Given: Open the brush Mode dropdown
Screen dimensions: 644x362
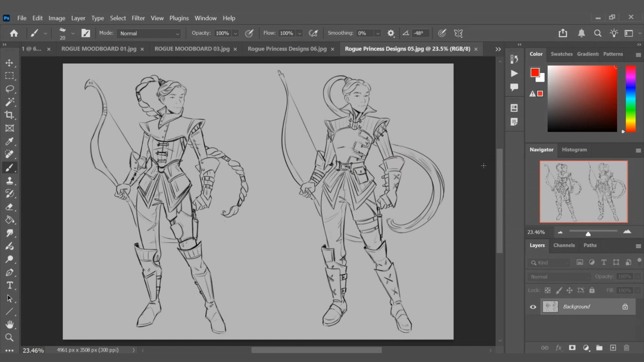Looking at the screenshot, I should (149, 34).
